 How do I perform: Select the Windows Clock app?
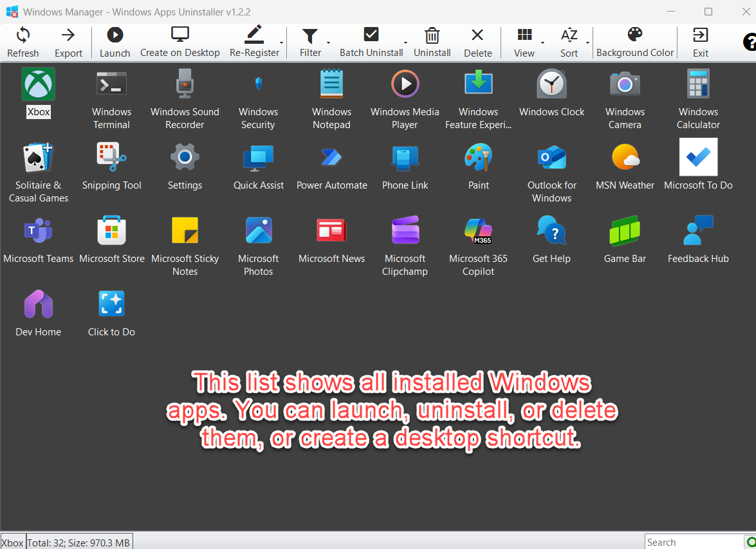point(551,93)
